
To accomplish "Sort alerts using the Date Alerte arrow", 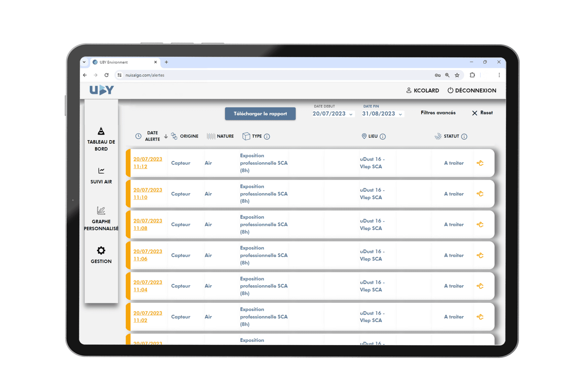I will pyautogui.click(x=166, y=136).
